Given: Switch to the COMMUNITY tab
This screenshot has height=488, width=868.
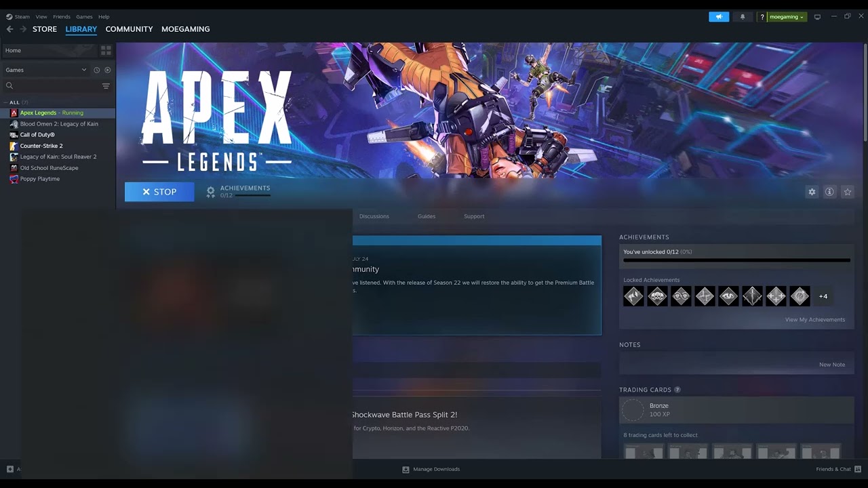Looking at the screenshot, I should [x=129, y=29].
